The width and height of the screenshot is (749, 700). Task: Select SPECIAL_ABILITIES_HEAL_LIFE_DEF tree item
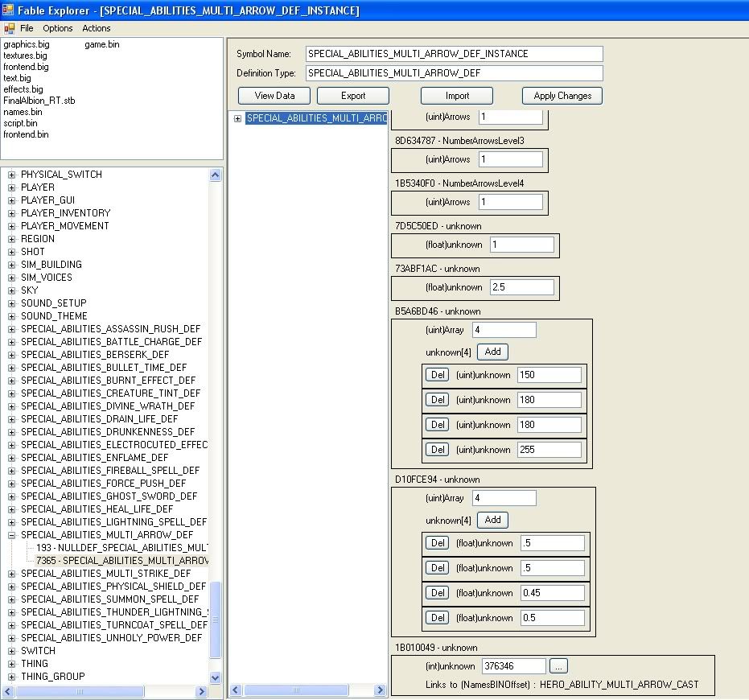(97, 509)
